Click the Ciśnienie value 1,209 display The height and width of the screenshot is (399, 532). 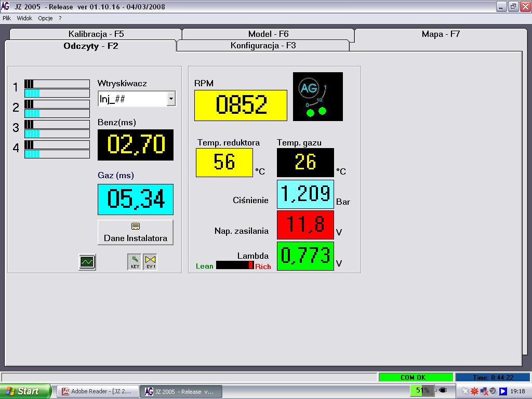coord(305,194)
